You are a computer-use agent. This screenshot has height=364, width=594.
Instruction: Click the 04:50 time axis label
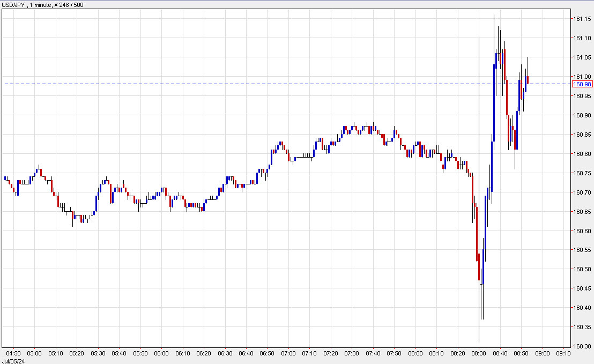[x=13, y=353]
